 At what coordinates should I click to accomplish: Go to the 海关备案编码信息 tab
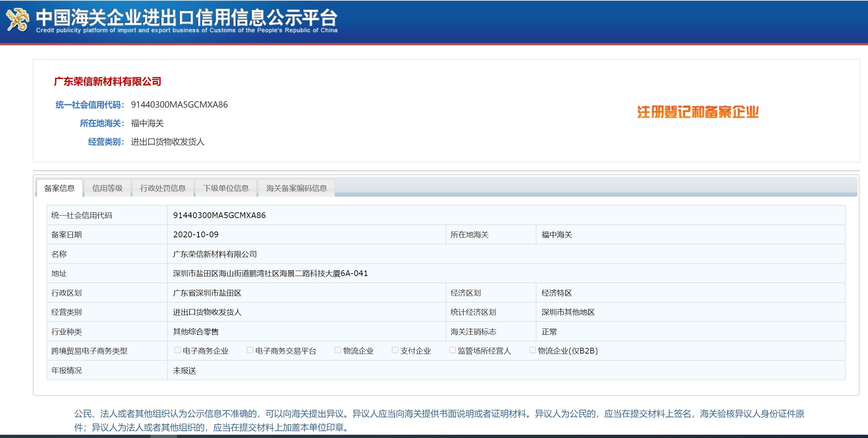(297, 188)
